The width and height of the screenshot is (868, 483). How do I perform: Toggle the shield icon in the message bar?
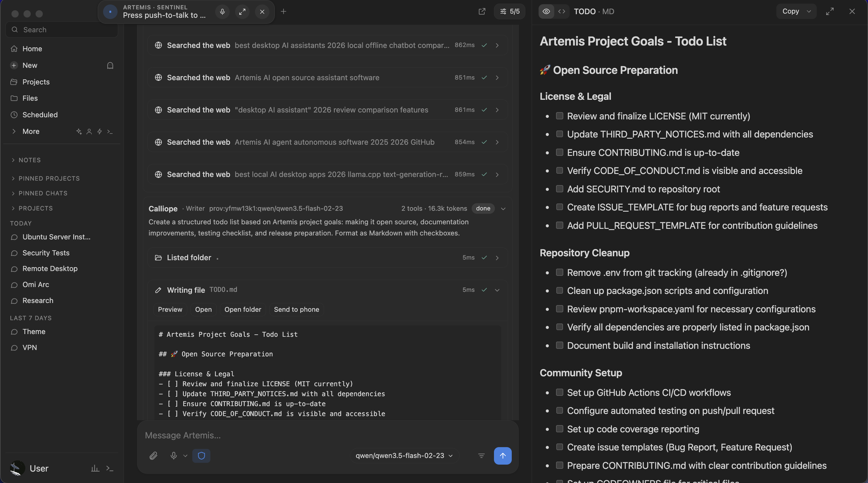pyautogui.click(x=202, y=456)
